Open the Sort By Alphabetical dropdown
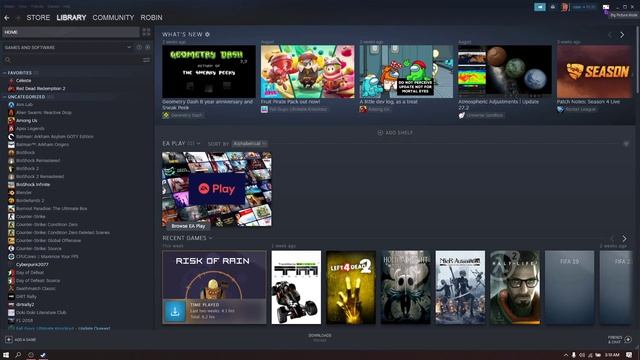This screenshot has width=640, height=360. pyautogui.click(x=250, y=144)
